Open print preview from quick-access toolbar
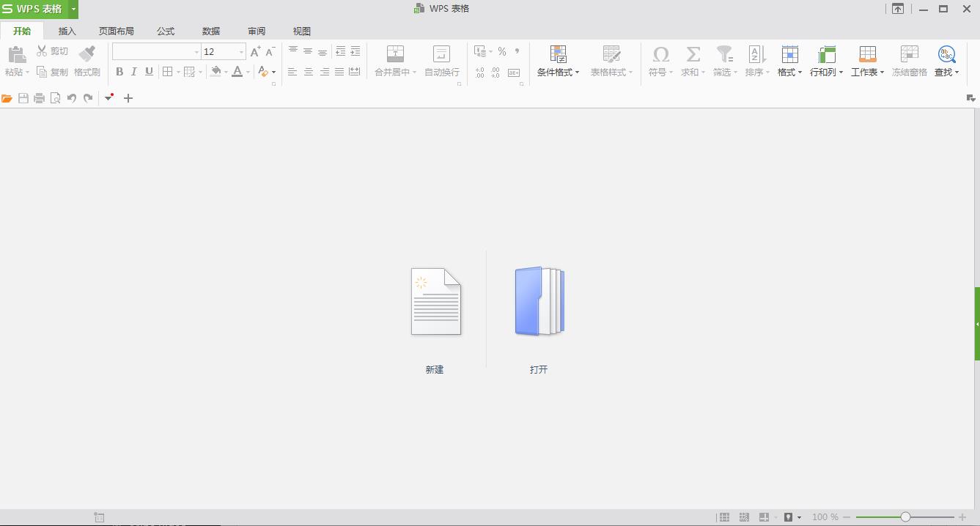Viewport: 980px width, 526px height. point(56,98)
